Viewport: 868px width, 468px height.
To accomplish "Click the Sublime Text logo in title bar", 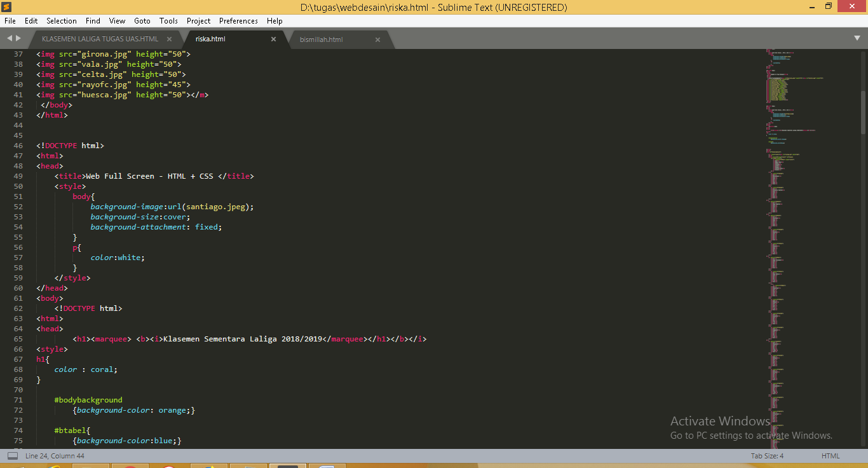I will pos(7,7).
